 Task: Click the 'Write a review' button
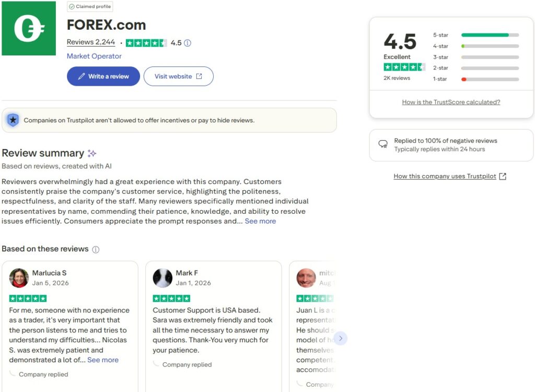(x=103, y=76)
